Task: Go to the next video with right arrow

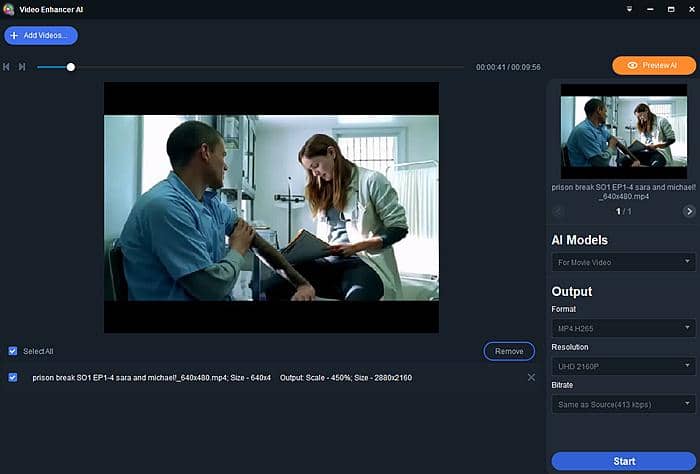Action: coord(689,211)
